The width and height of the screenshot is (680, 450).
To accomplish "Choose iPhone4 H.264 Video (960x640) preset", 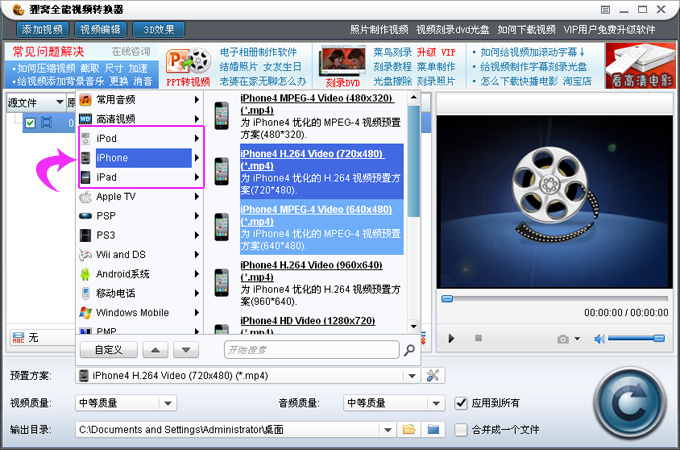I will [x=321, y=283].
